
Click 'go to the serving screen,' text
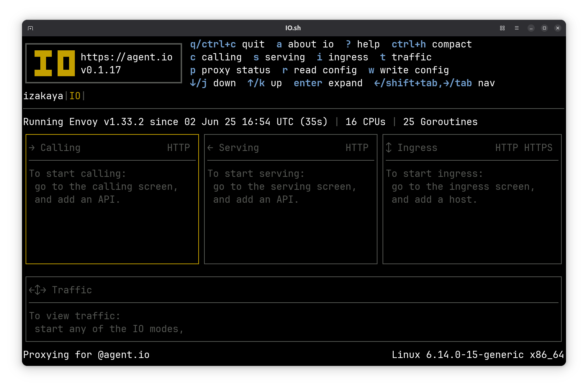(285, 187)
